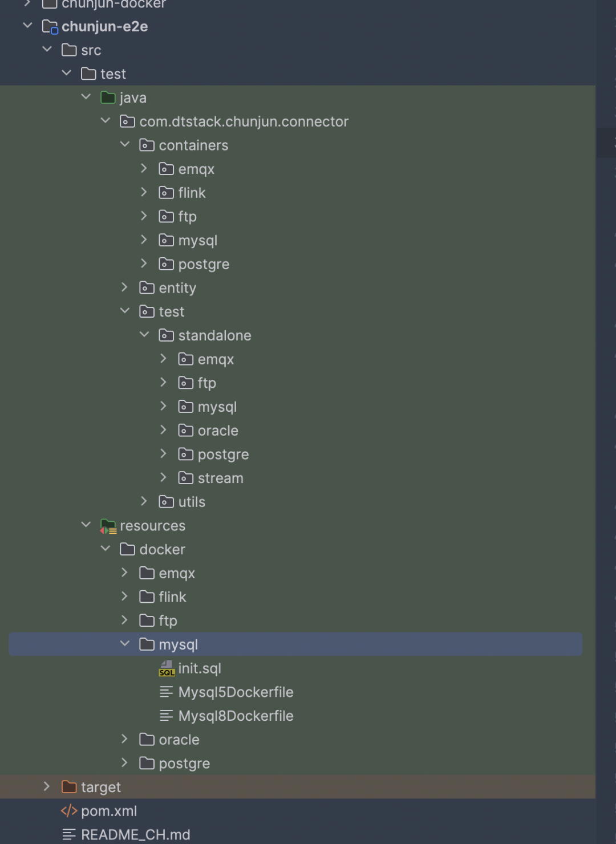Click the com.dtstack.chunjun.connector package icon
Viewport: 616px width, 844px height.
point(127,121)
